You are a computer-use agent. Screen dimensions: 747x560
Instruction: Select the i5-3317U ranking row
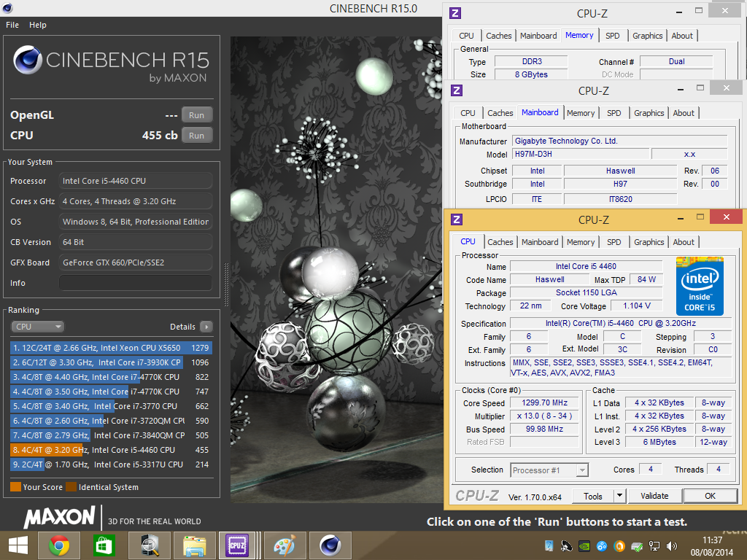pos(111,464)
